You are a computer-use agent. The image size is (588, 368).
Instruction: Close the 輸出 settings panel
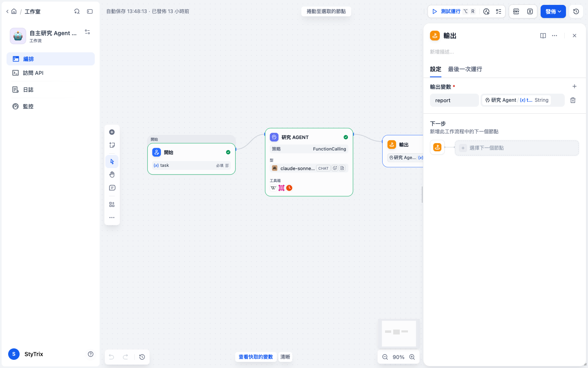tap(575, 36)
